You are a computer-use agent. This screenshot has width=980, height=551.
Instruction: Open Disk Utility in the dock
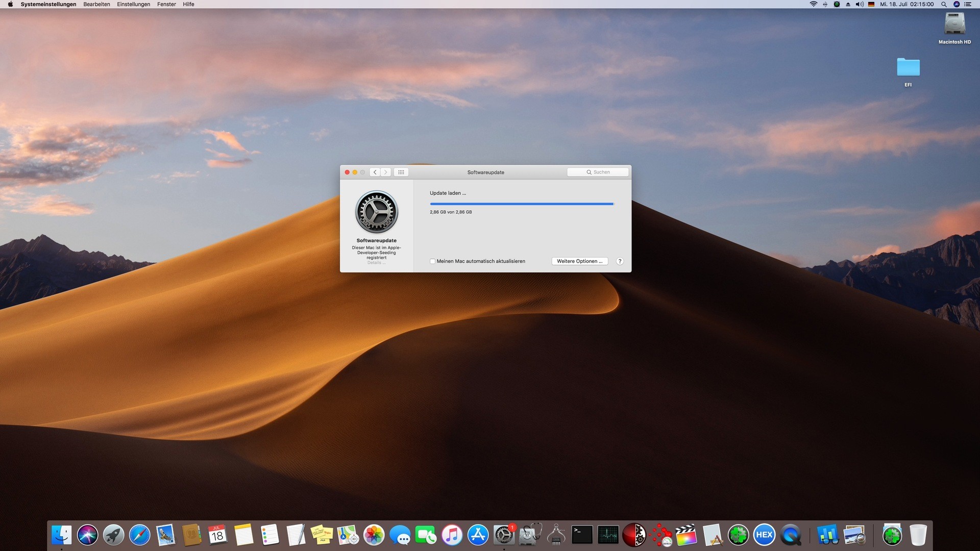point(530,535)
